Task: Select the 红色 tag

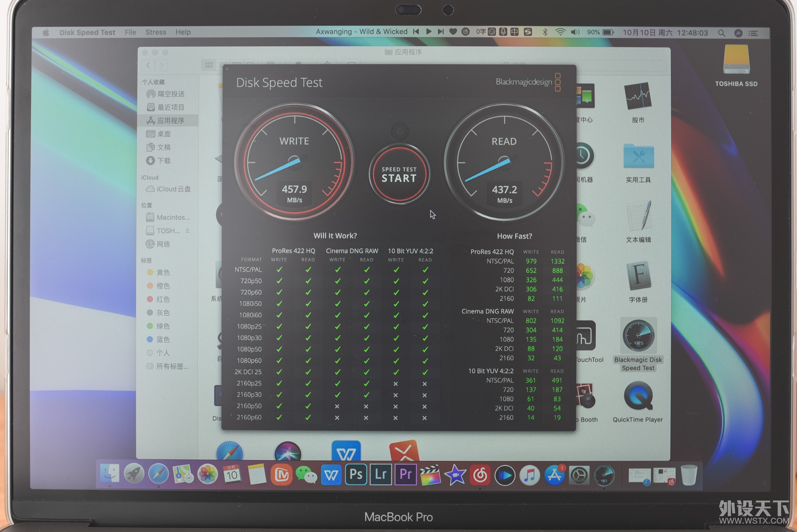Action: tap(159, 299)
